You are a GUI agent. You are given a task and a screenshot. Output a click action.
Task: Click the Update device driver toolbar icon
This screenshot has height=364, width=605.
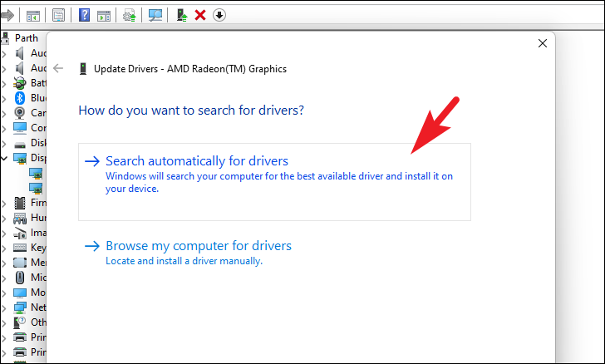pyautogui.click(x=130, y=16)
